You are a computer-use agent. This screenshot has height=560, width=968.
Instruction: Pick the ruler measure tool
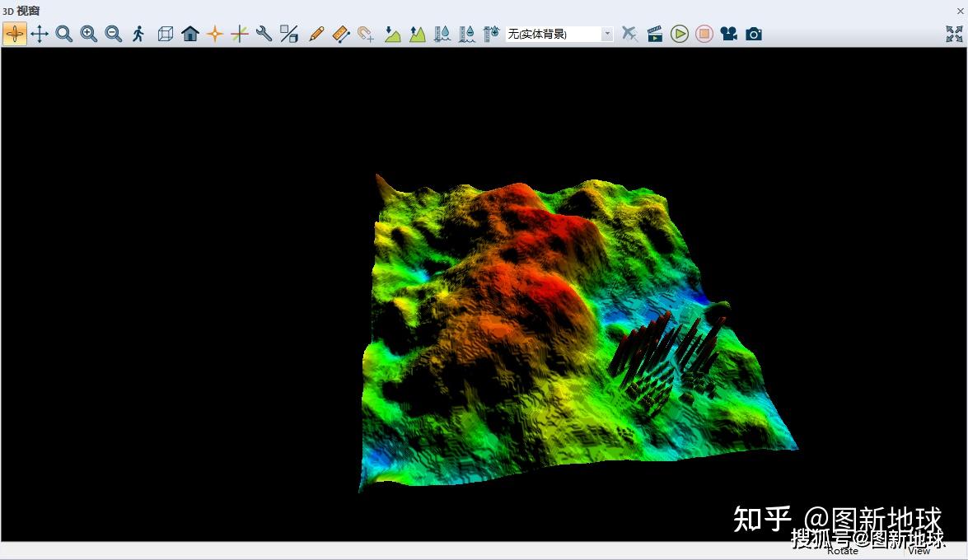(x=341, y=34)
